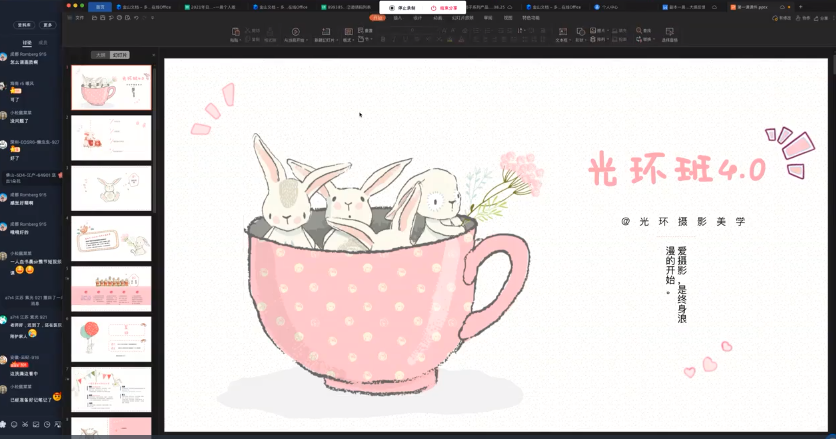The image size is (836, 439).
Task: Open the File (文件) menu
Action: [80, 18]
